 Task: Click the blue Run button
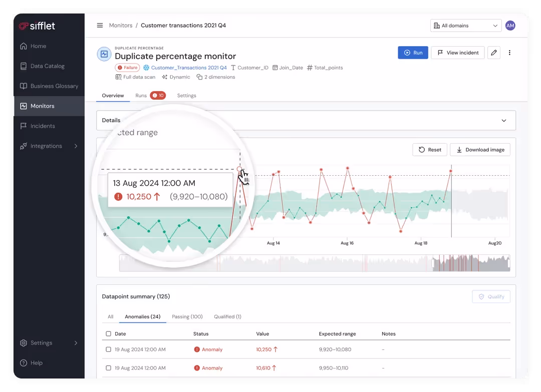click(x=413, y=53)
